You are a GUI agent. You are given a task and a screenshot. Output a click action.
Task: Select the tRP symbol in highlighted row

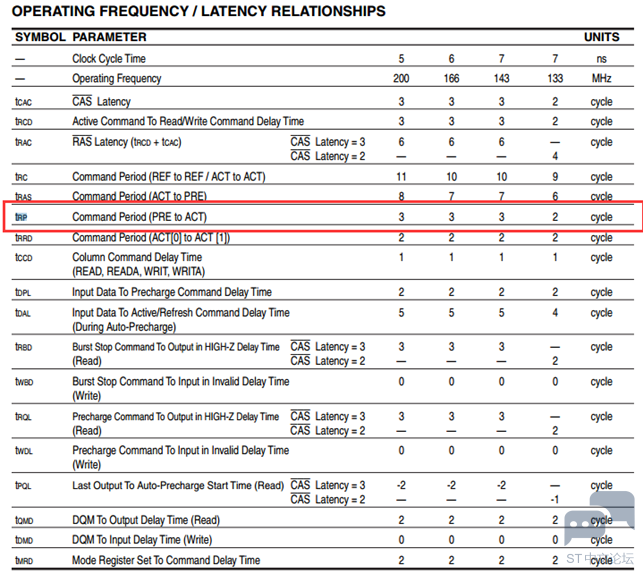tap(21, 217)
